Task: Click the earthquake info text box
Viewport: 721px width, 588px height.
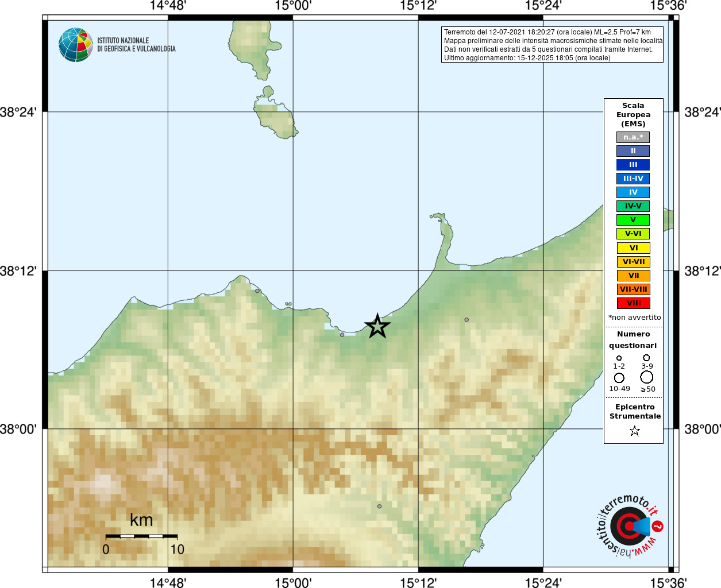Action: (552, 45)
